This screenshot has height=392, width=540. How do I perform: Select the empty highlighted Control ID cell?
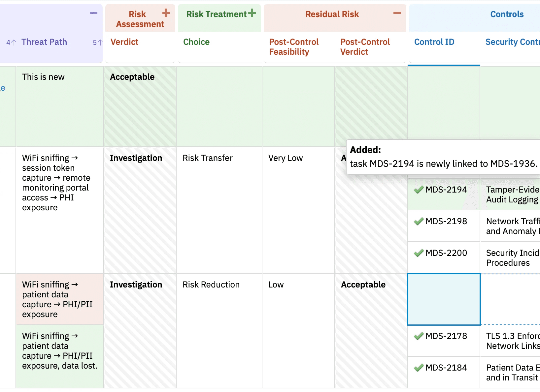click(x=444, y=299)
